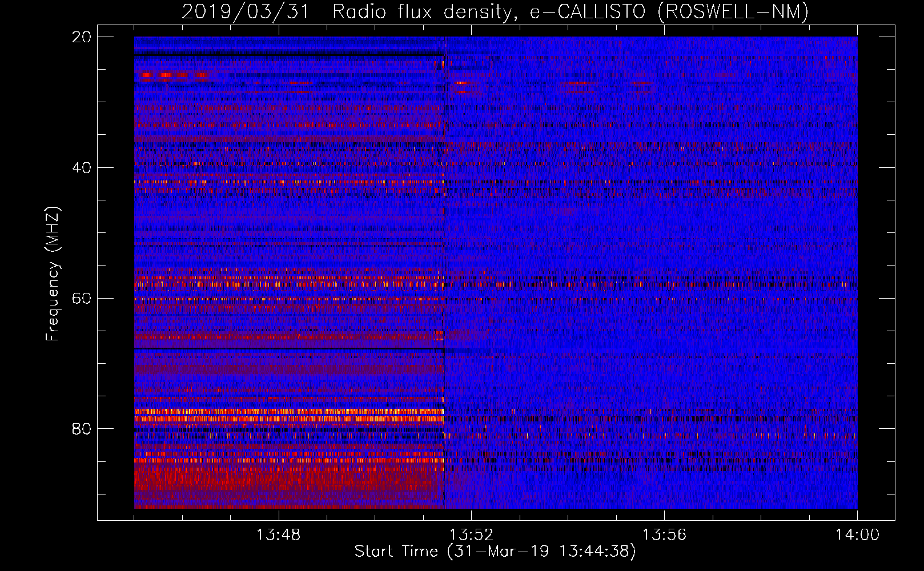Click the 13:48 time tick label
This screenshot has height=571, width=924.
pyautogui.click(x=278, y=535)
